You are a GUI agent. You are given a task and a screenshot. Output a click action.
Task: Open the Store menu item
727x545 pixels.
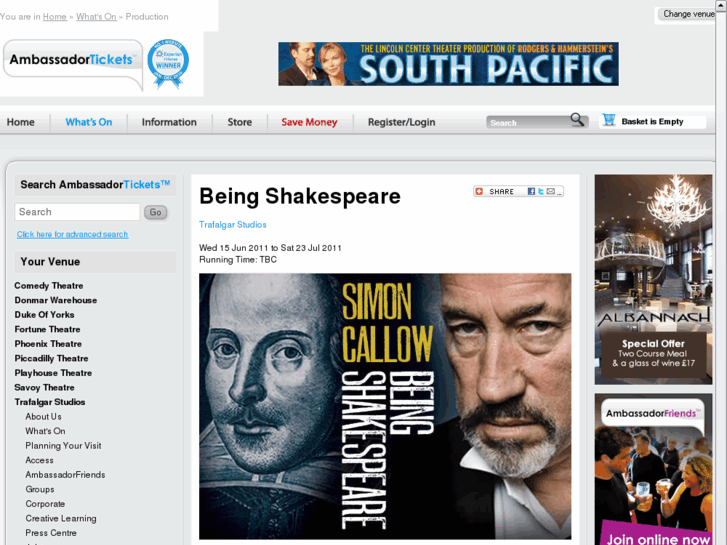(x=240, y=122)
